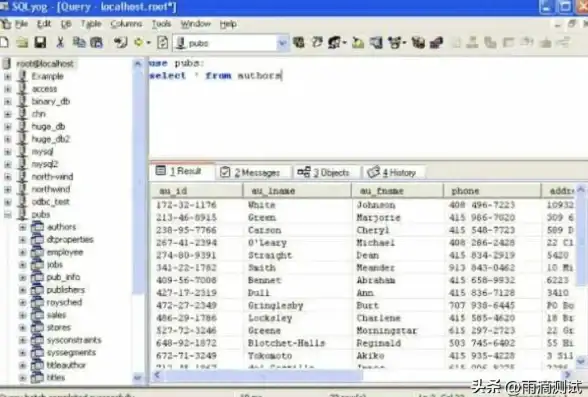The width and height of the screenshot is (588, 397).
Task: Open the DB menu
Action: click(66, 24)
